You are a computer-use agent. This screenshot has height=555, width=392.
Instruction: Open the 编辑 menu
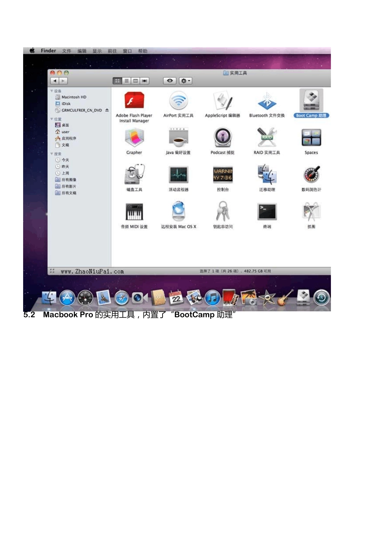coord(82,51)
